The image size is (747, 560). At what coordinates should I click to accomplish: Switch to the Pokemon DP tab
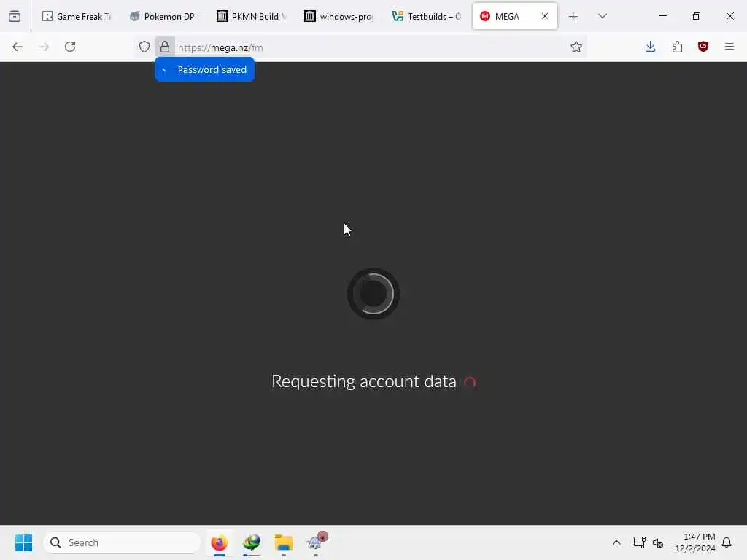pyautogui.click(x=163, y=16)
